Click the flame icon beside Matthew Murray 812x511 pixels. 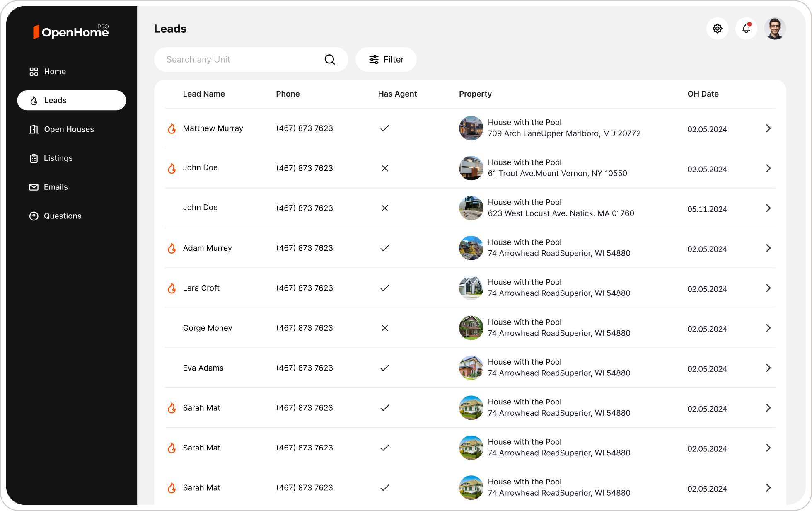[172, 128]
